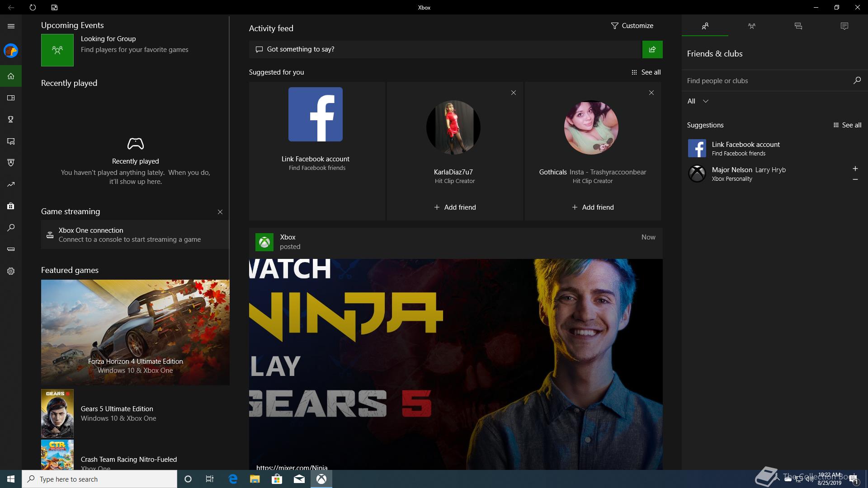Remove Major Nelson suggestion minus icon
The image size is (868, 488).
pyautogui.click(x=855, y=179)
